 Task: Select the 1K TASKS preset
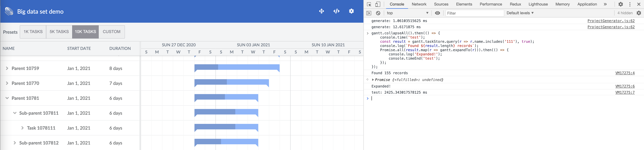point(33,32)
